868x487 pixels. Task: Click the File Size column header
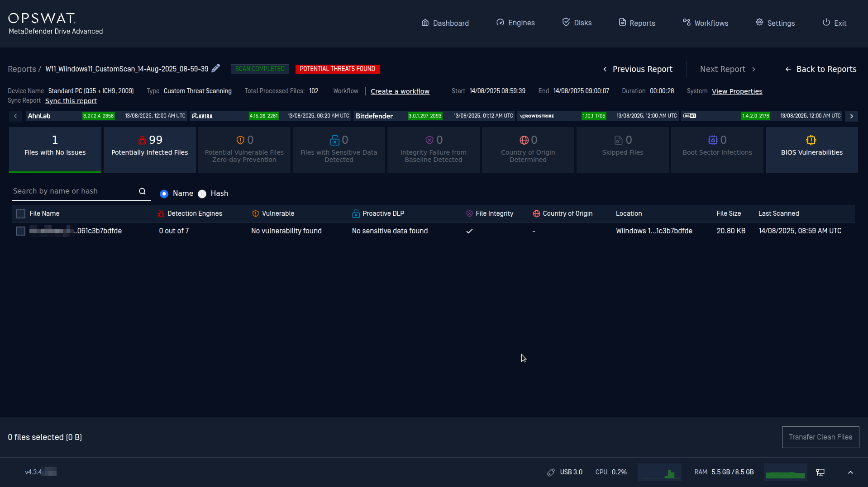pos(729,213)
